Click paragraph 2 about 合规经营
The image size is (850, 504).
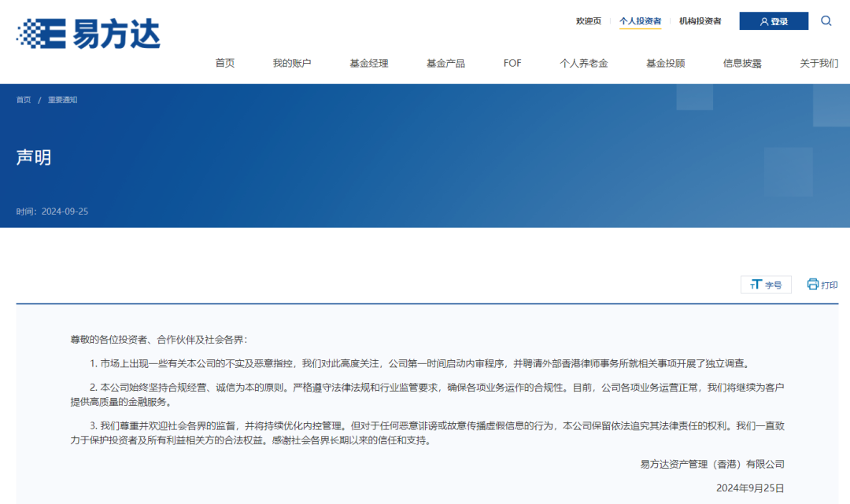(x=427, y=395)
